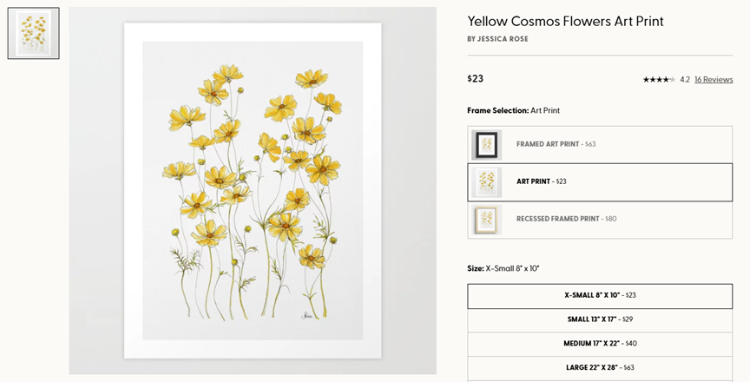Click the star rating icons
755x389 pixels.
tap(659, 80)
